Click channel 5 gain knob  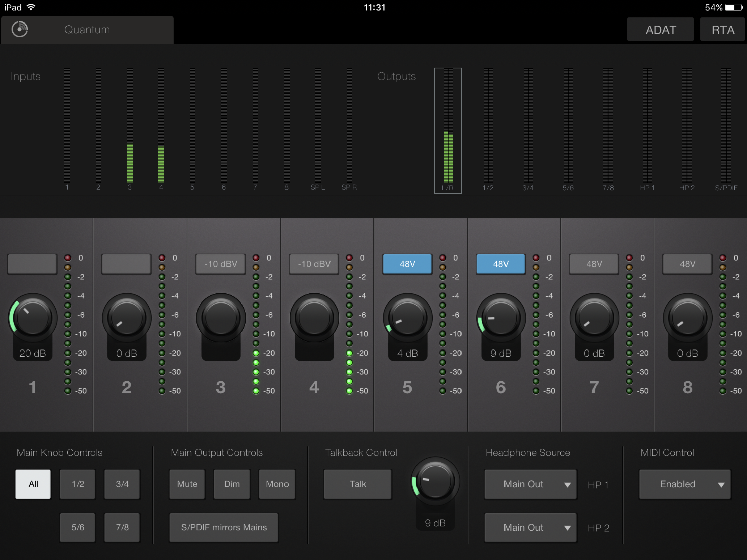[x=408, y=318]
